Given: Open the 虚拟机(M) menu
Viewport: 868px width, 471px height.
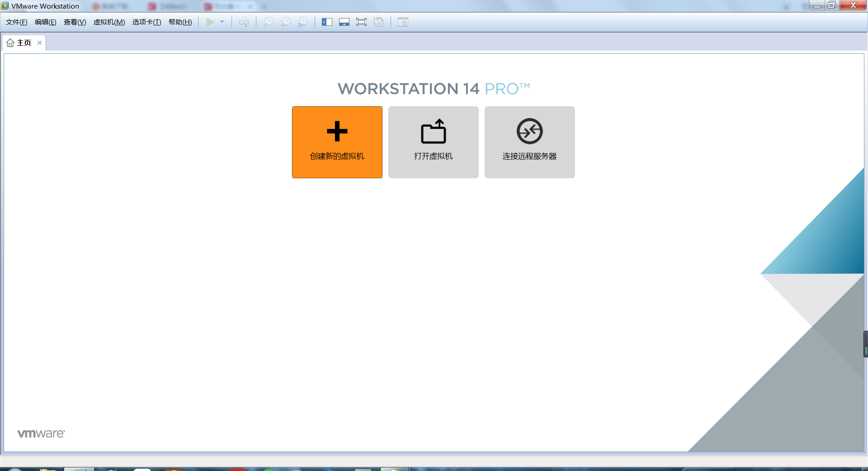Looking at the screenshot, I should click(109, 22).
